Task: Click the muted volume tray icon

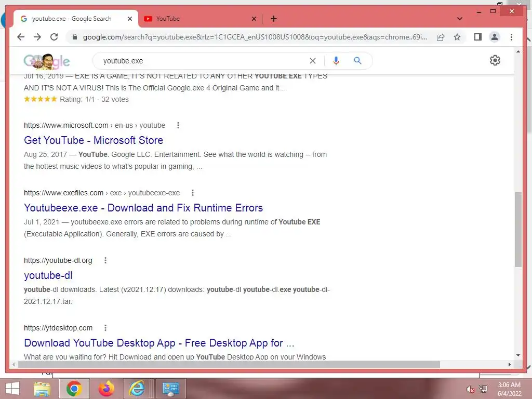Action: 470,389
